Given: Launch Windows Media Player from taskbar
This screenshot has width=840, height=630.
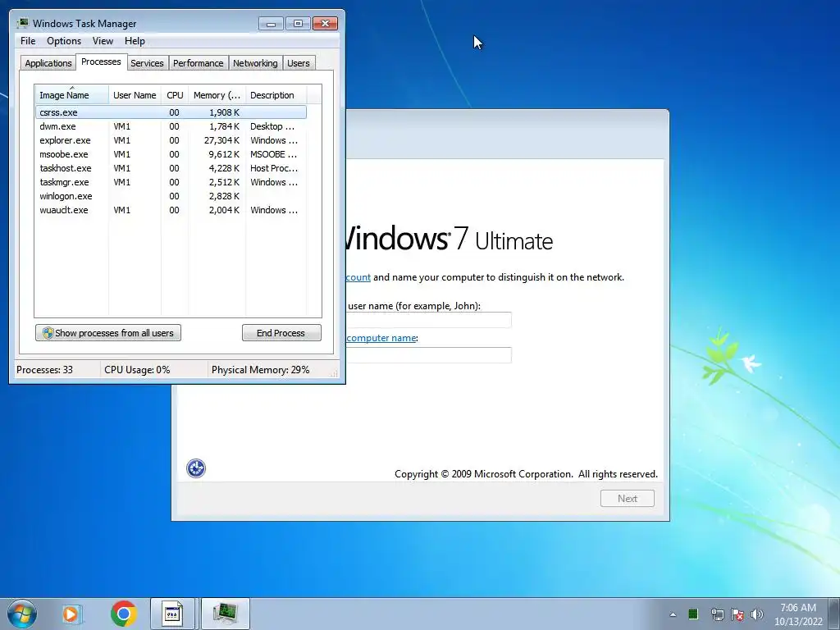Looking at the screenshot, I should pos(71,614).
